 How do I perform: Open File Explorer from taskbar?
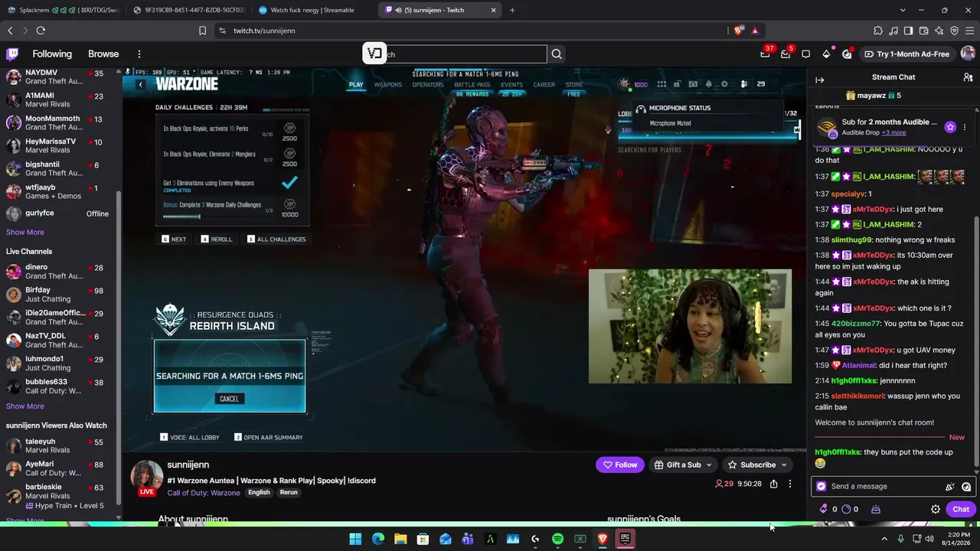(400, 539)
